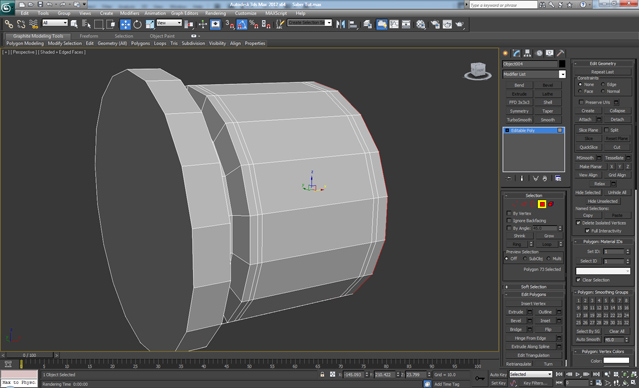Open the Customize menu
The width and height of the screenshot is (639, 388).
(246, 13)
